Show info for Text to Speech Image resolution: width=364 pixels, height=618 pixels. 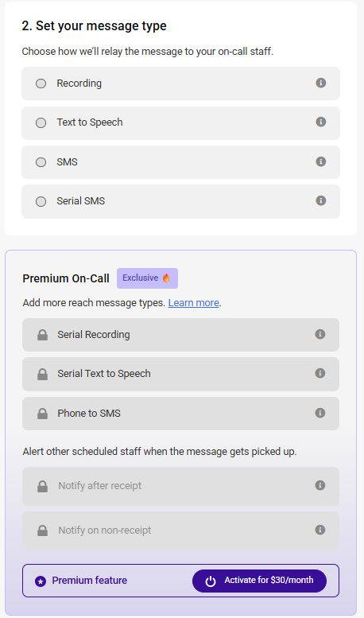coord(320,122)
